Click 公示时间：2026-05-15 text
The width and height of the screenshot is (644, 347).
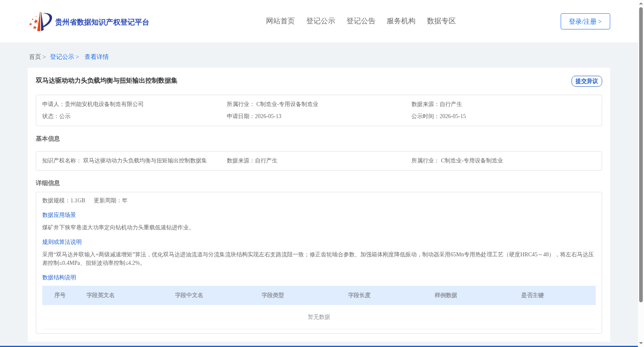click(439, 116)
